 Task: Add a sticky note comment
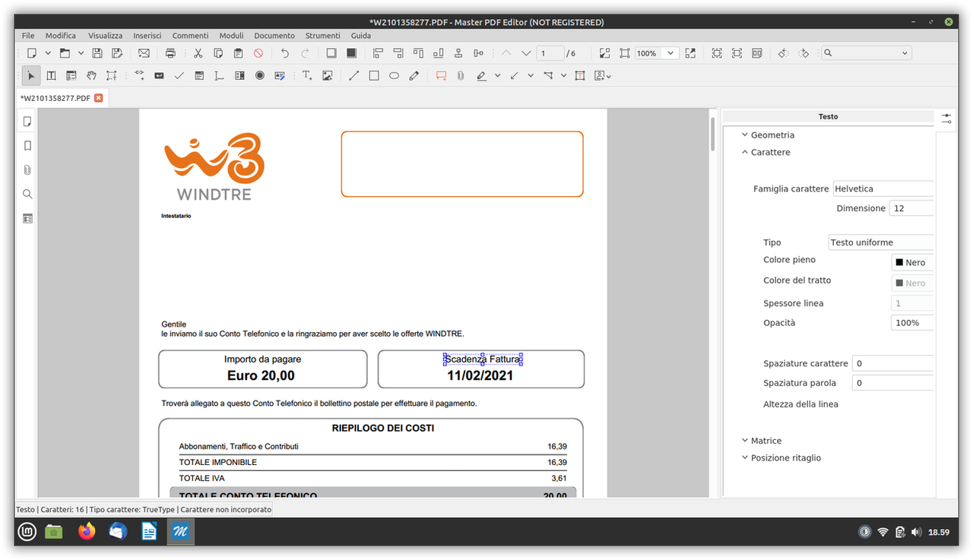(441, 75)
